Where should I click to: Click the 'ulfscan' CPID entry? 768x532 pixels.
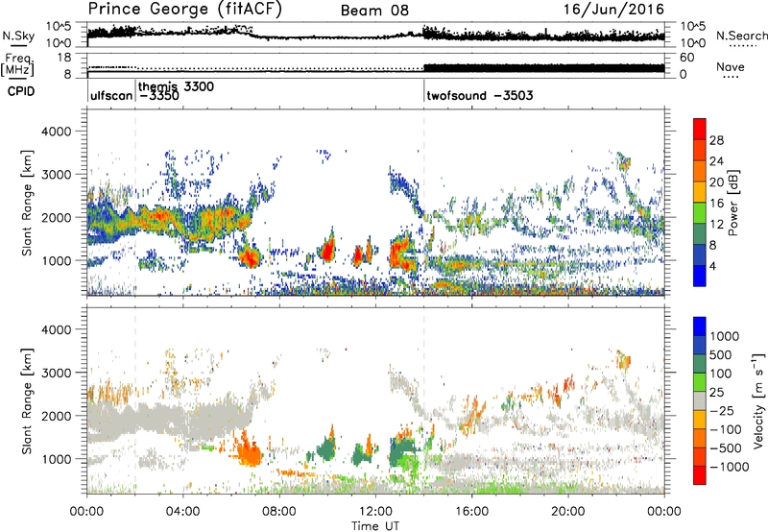tap(111, 95)
